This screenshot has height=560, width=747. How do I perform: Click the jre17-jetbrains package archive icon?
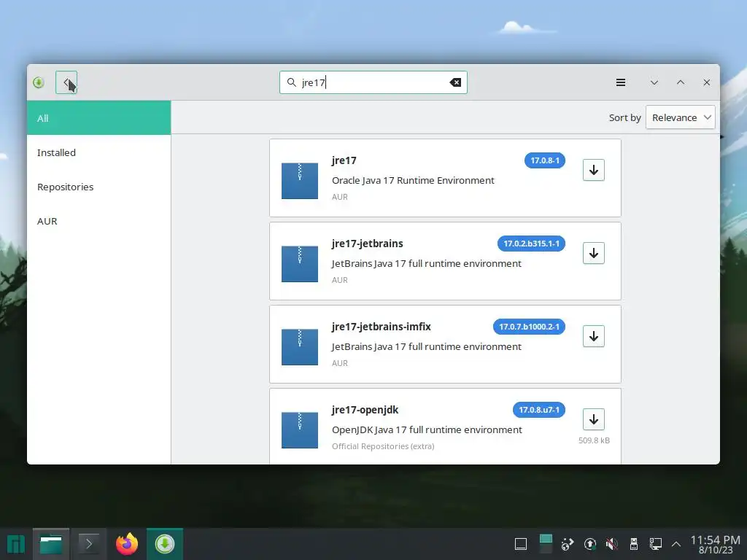tap(300, 264)
